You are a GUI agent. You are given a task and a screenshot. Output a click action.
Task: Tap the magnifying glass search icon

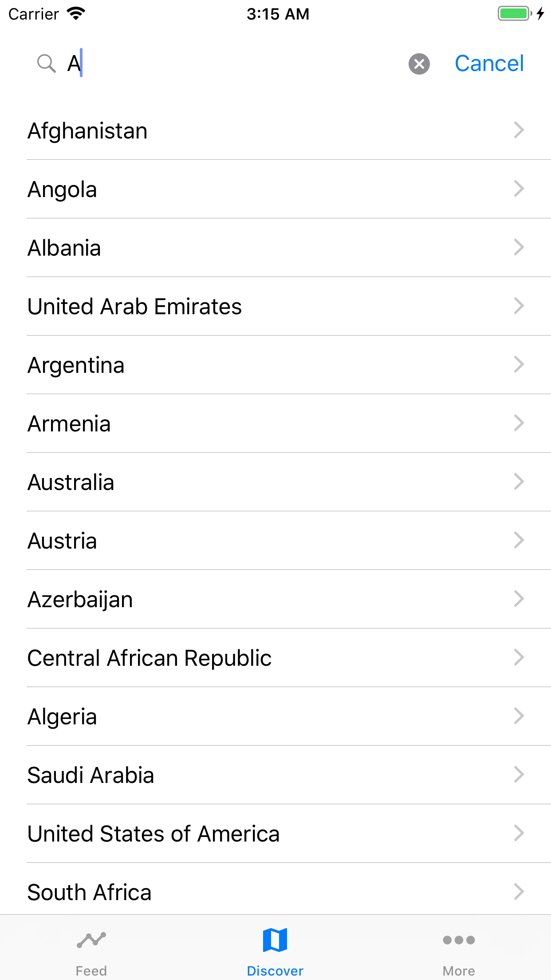click(x=46, y=63)
